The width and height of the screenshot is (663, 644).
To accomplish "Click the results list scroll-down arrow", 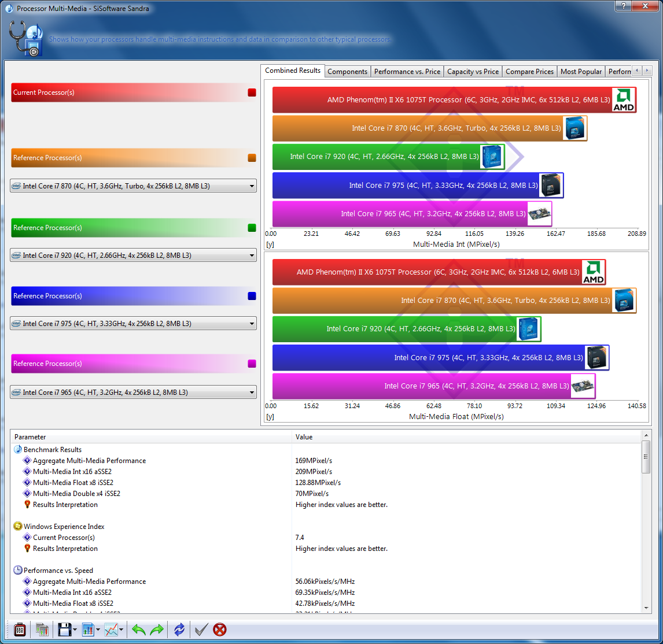I will coord(646,608).
